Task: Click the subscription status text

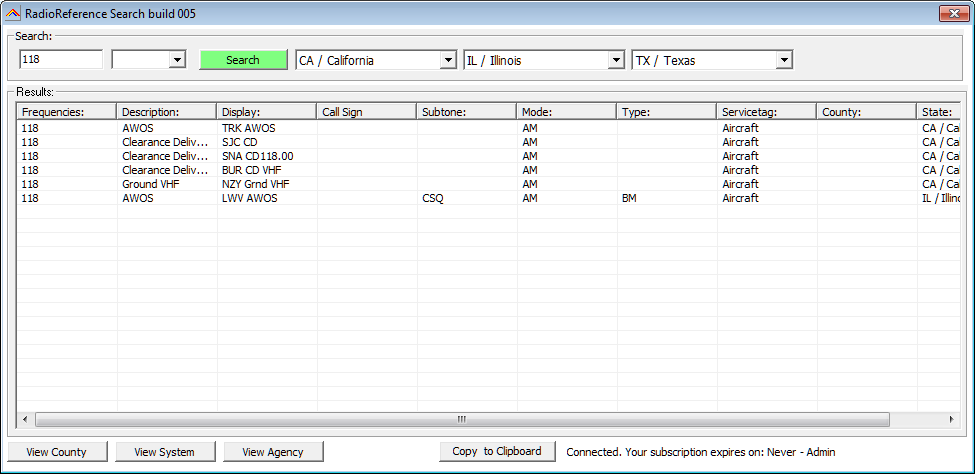Action: point(701,452)
